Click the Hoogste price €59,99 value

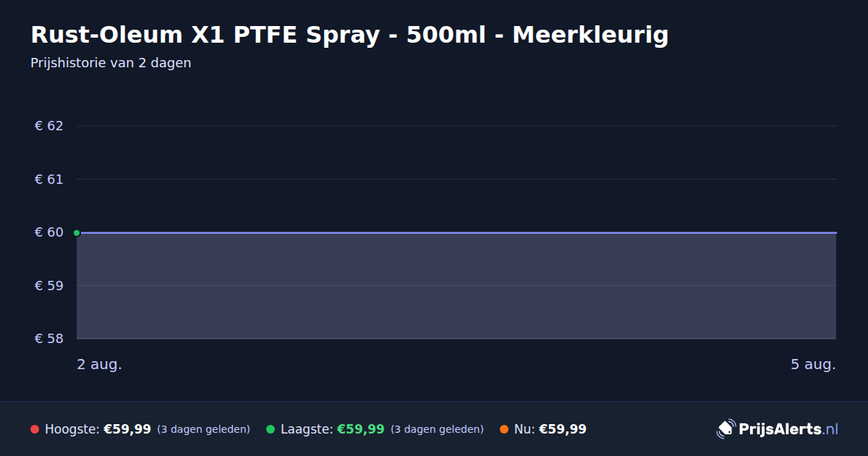point(127,429)
